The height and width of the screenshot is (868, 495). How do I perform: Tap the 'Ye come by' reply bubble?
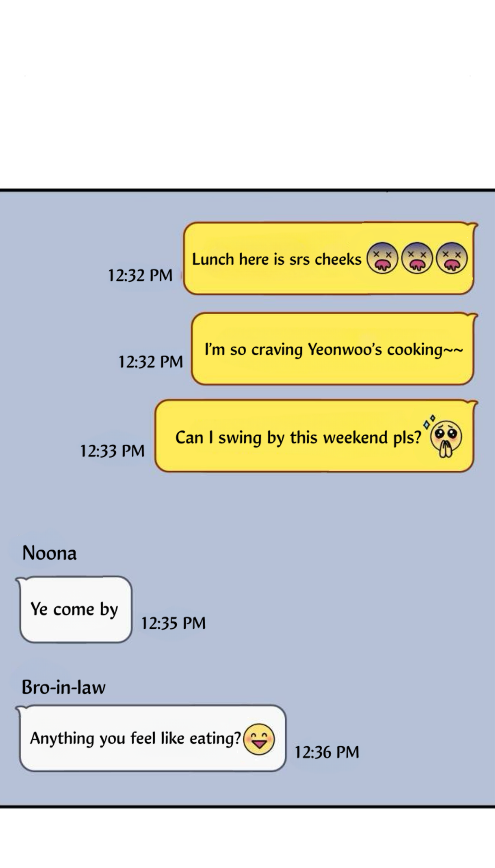[75, 610]
